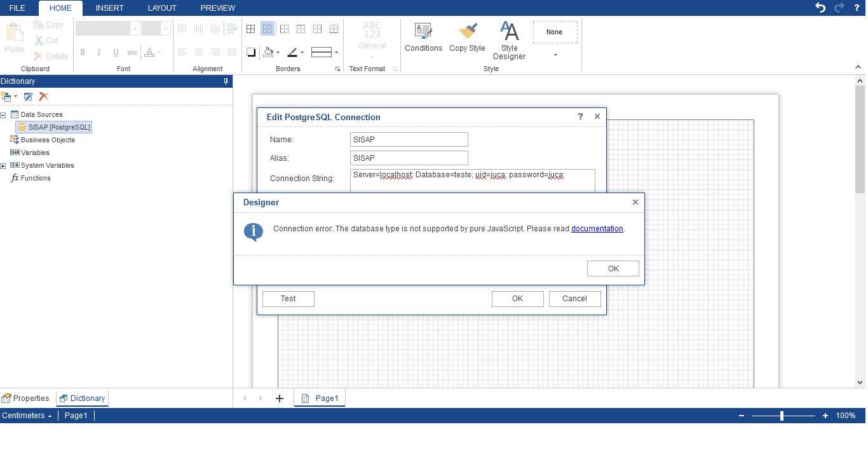Switch to the Properties panel tab

26,398
